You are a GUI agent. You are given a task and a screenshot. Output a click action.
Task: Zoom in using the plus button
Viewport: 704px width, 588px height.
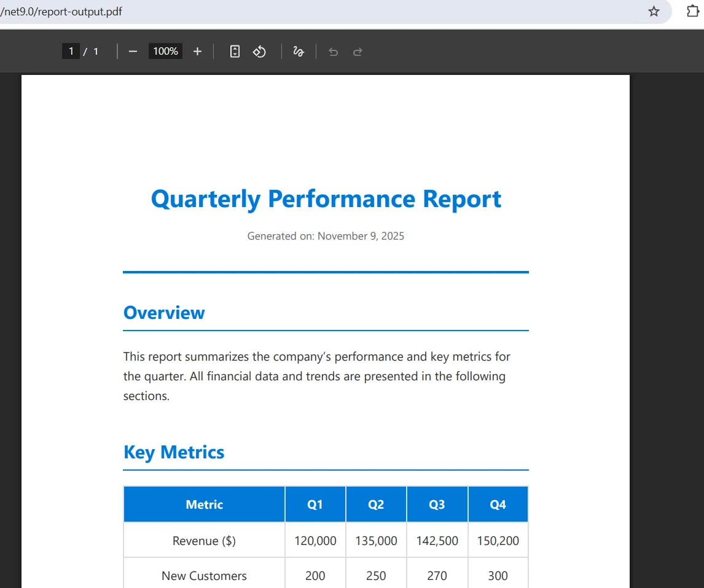197,52
